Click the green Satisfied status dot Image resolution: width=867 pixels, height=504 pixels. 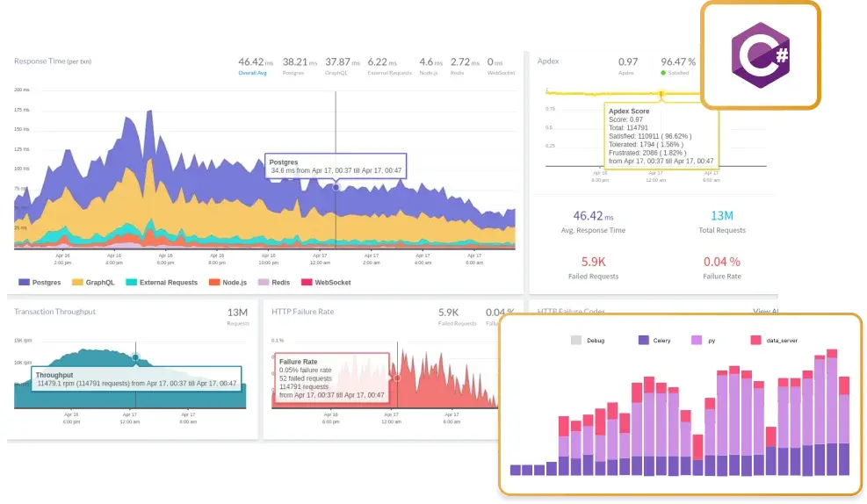click(x=663, y=73)
